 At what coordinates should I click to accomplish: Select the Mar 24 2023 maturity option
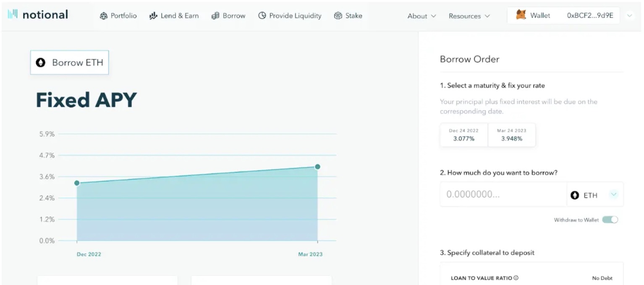511,135
